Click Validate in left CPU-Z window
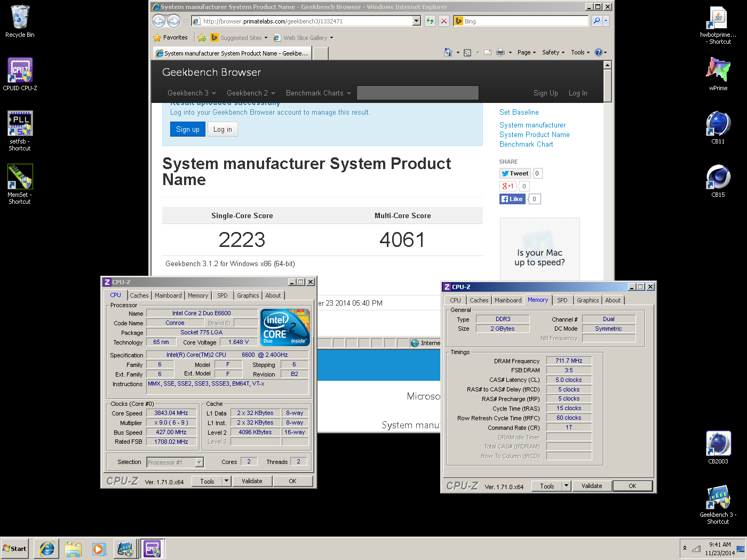Screen dimensions: 747x560 pyautogui.click(x=252, y=481)
